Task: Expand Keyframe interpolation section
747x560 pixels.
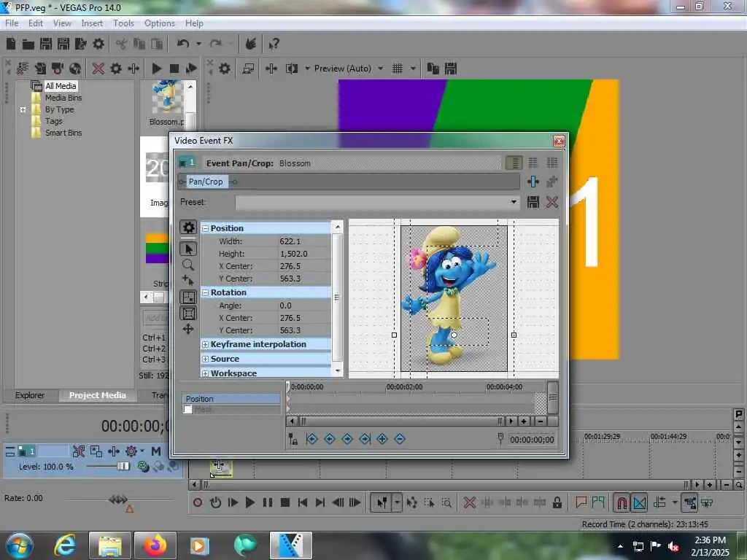Action: [x=205, y=344]
